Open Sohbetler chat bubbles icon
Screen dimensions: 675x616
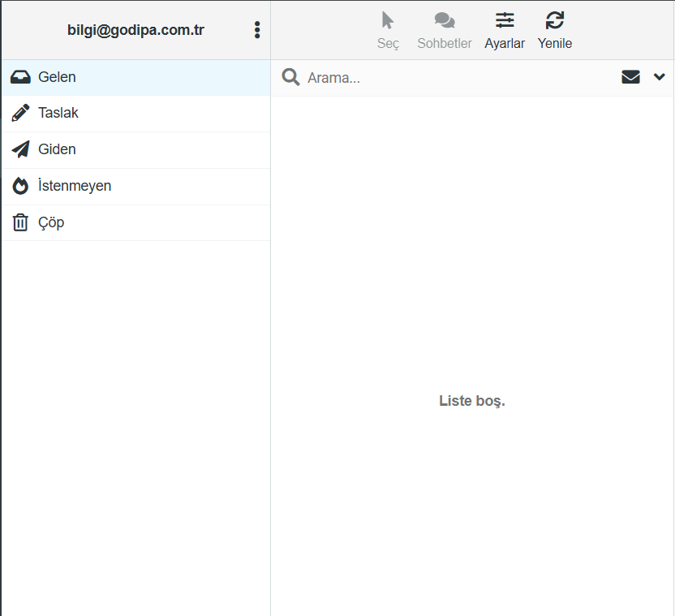click(444, 20)
